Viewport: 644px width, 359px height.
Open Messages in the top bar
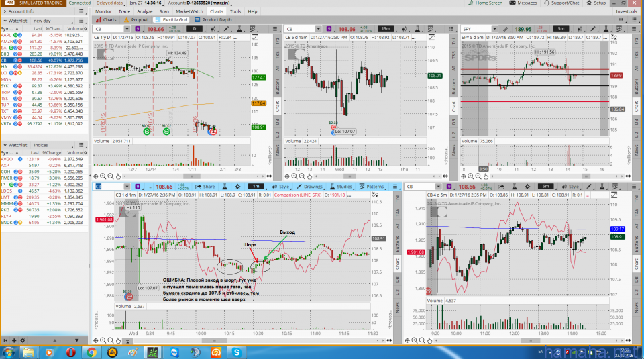coord(523,3)
